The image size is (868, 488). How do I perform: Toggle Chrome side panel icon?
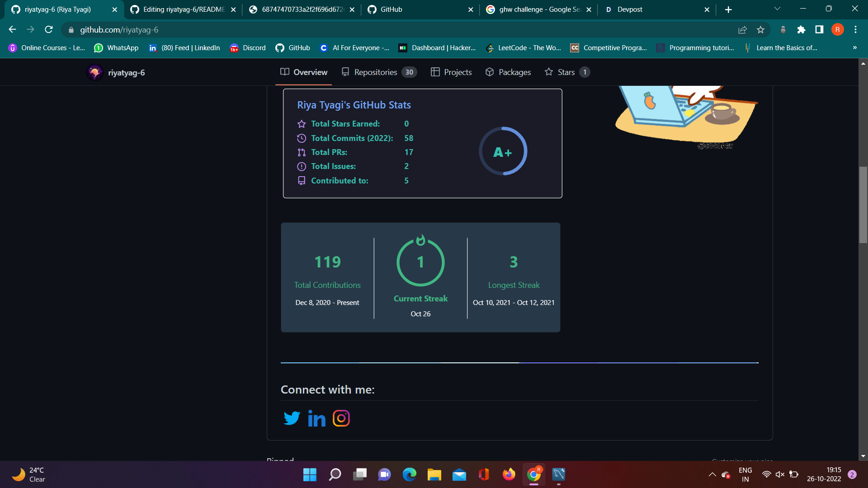pos(819,30)
